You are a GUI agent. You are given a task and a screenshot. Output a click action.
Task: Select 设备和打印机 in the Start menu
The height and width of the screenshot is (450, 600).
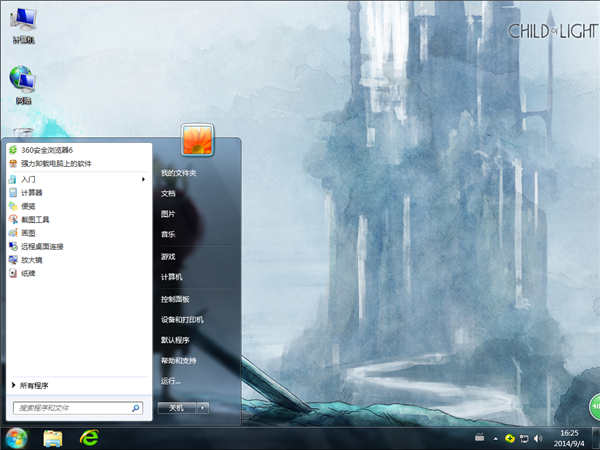(x=182, y=320)
